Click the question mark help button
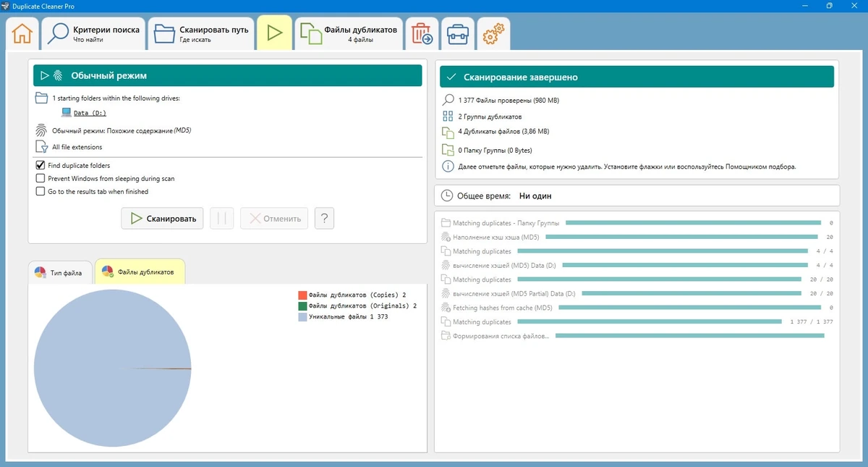868x467 pixels. [x=325, y=219]
